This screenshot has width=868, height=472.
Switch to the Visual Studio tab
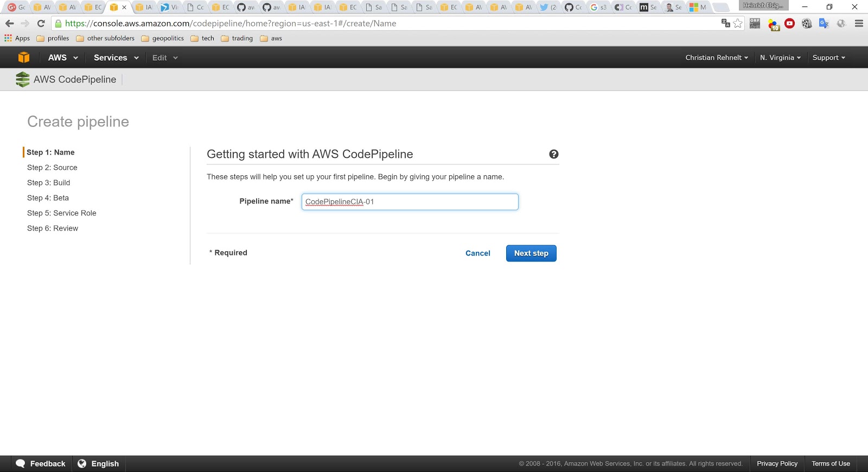169,7
